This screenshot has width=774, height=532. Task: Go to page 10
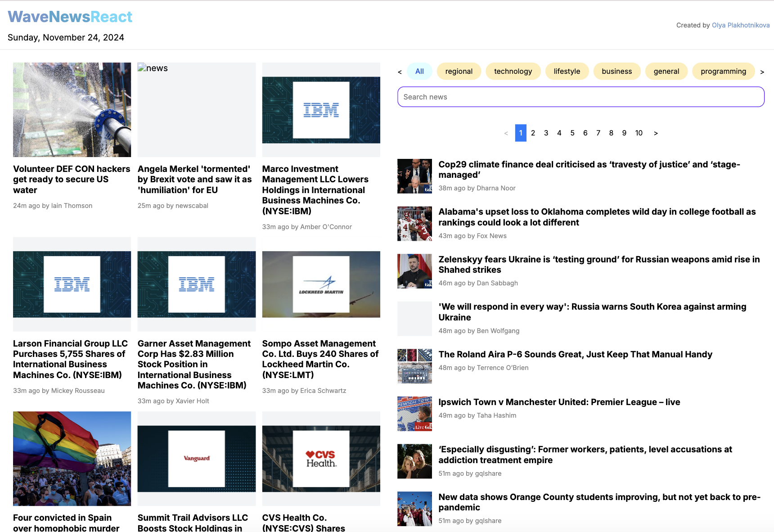click(639, 133)
